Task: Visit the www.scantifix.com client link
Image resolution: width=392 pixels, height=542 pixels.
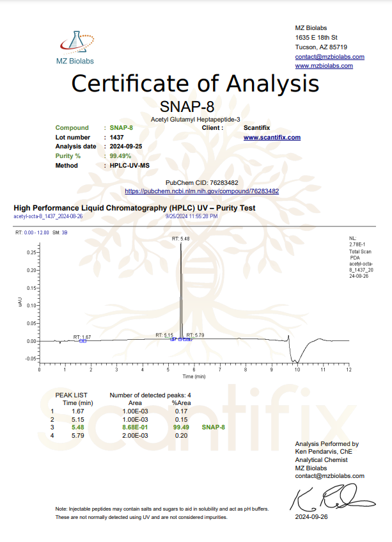Action: point(272,137)
